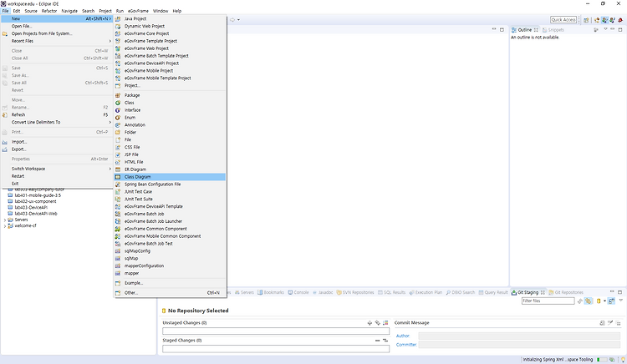627x364 pixels.
Task: Open SVN Repositories tab
Action: [355, 292]
